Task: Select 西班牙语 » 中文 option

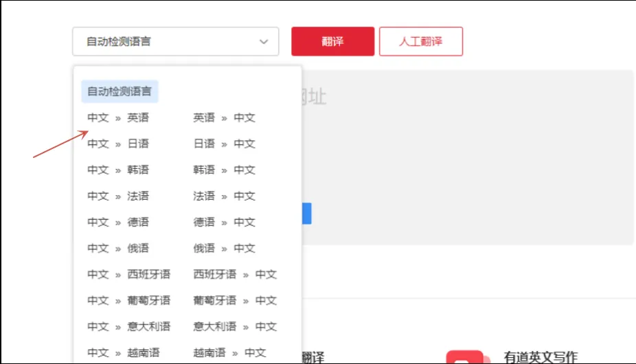Action: [235, 274]
